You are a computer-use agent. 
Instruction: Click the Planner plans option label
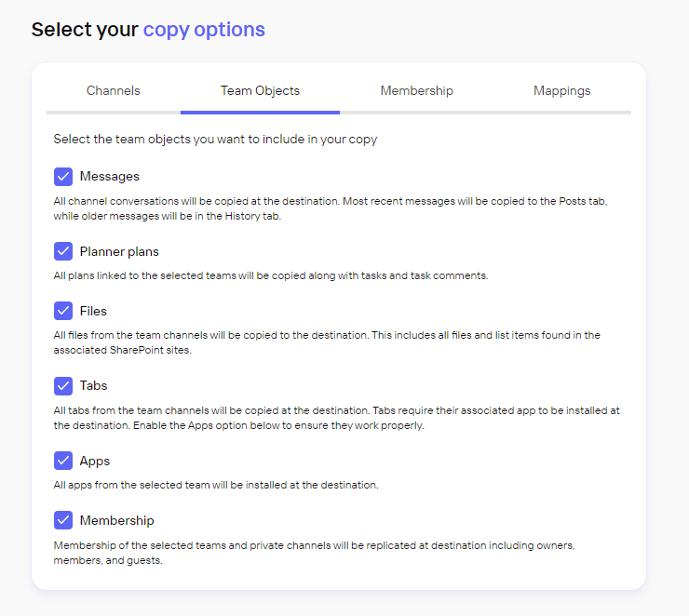coord(119,251)
